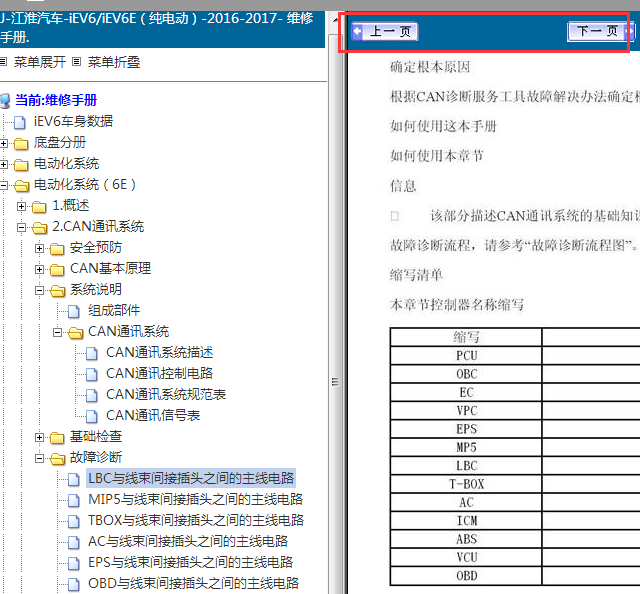Viewport: 640px width, 594px height.
Task: Open CAN通讯系统规范表 page
Action: pos(166,395)
